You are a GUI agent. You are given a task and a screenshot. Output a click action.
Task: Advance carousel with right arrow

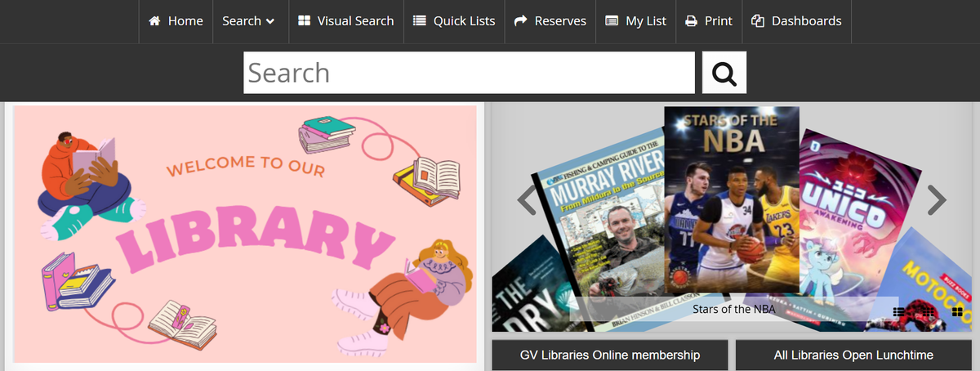coord(937,200)
